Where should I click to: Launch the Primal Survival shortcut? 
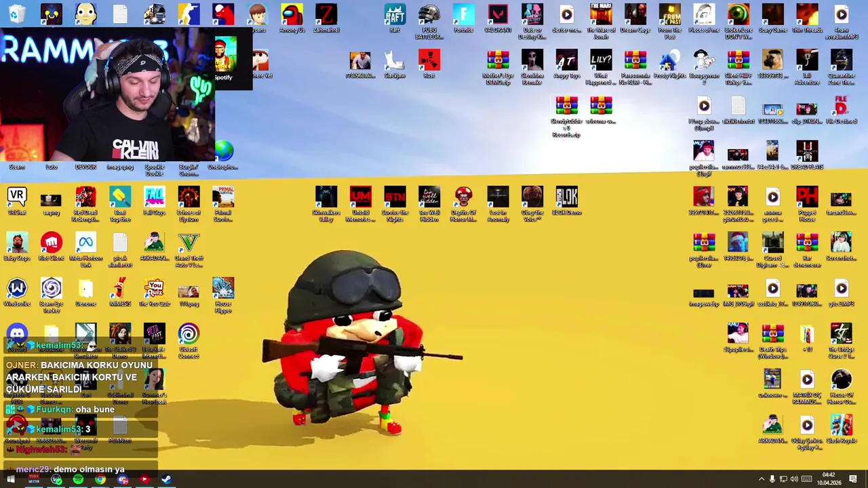(x=223, y=204)
